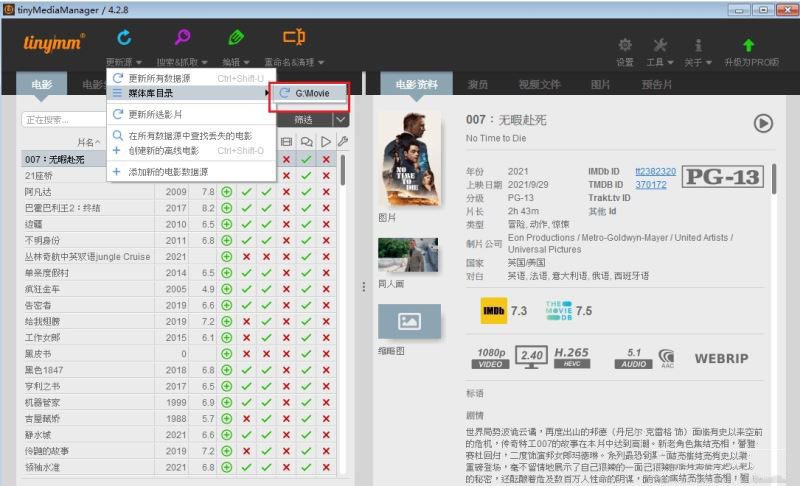This screenshot has width=800, height=486.
Task: Select the 单亲度假村 movie row
Action: click(179, 273)
